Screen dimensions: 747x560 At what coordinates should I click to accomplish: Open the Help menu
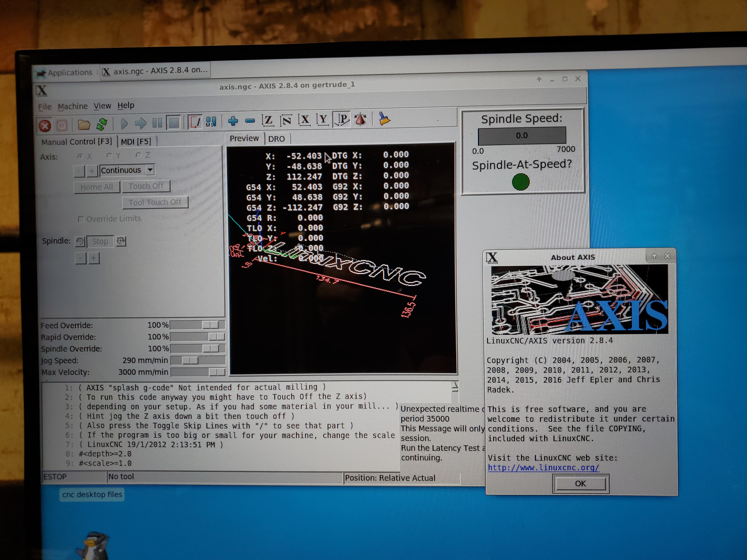click(126, 105)
